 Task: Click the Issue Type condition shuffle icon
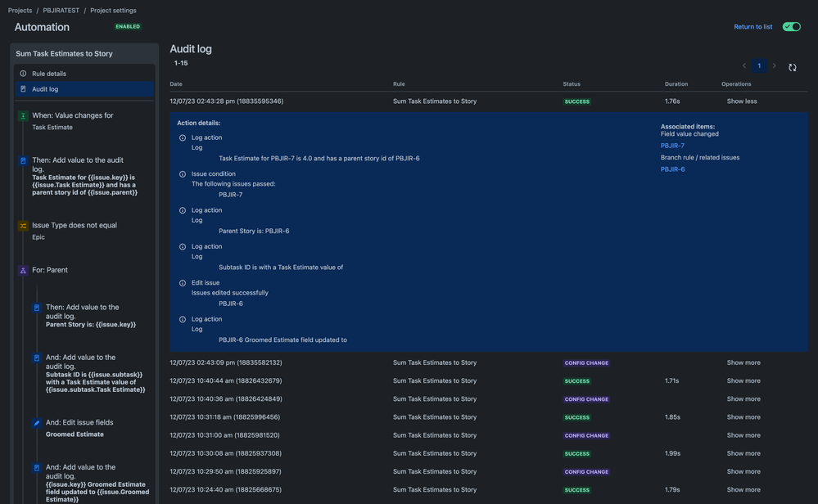tap(23, 226)
